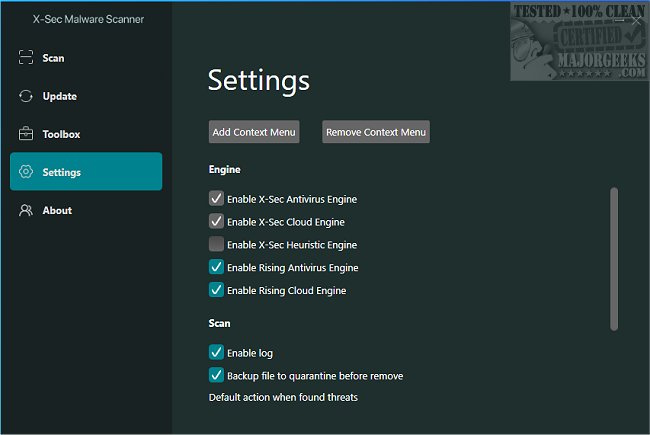Viewport: 650px width, 435px height.
Task: Minimize the X-Sec window
Action: click(619, 20)
